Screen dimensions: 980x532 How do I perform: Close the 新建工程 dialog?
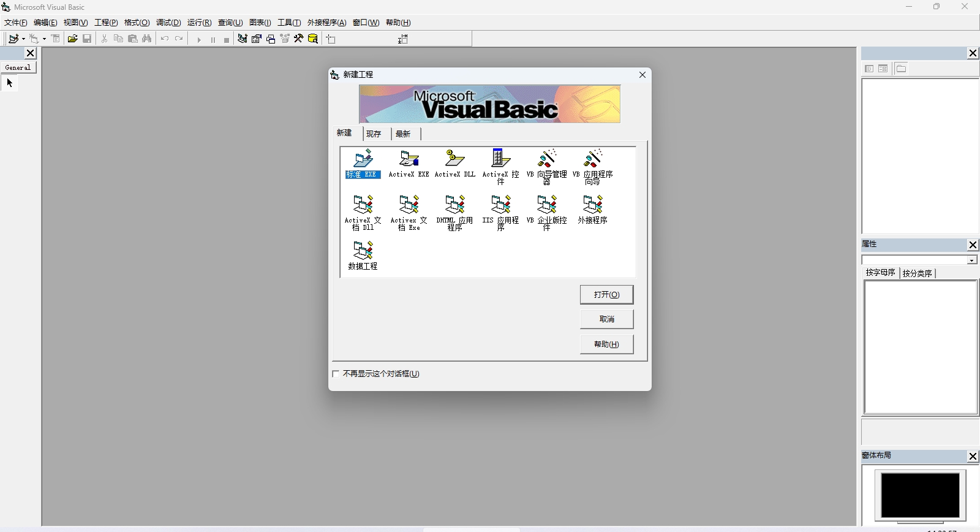point(643,75)
